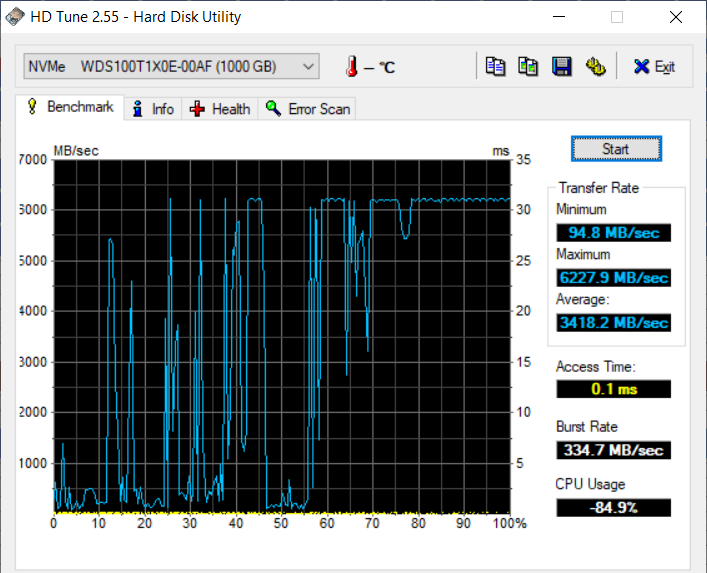Click the Maximum 6227.9 MB/sec value

coord(614,277)
